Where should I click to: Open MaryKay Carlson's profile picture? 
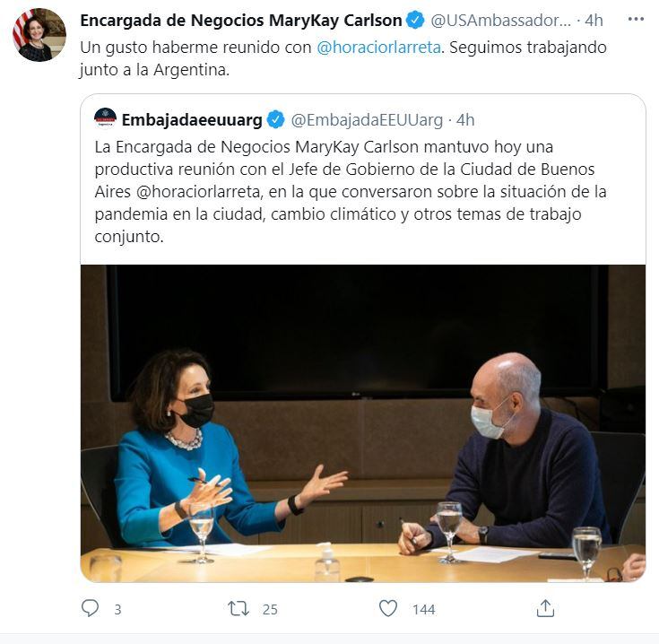pos(39,35)
